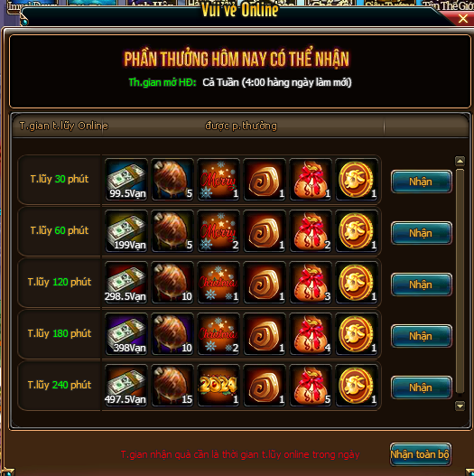Click the Merry item in 60 phút row

(x=218, y=231)
